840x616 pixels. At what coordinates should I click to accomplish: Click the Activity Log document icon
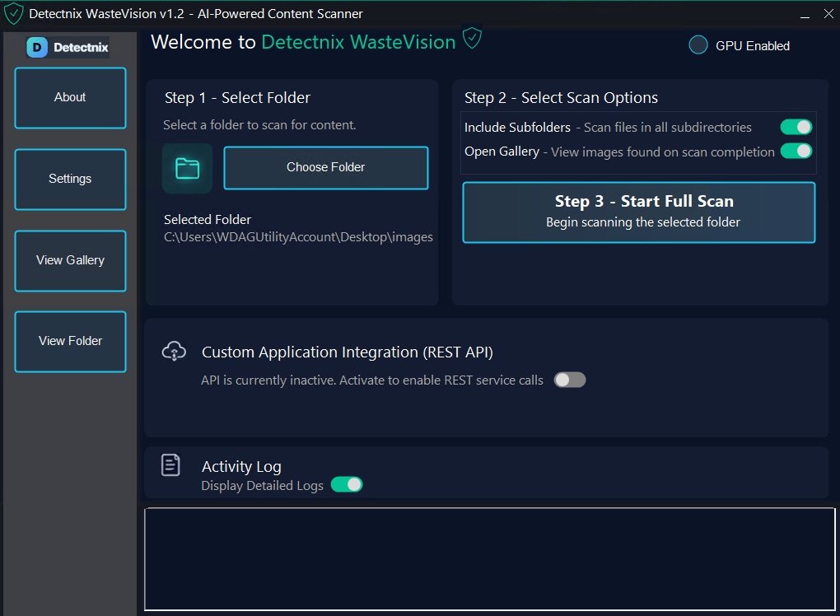170,465
